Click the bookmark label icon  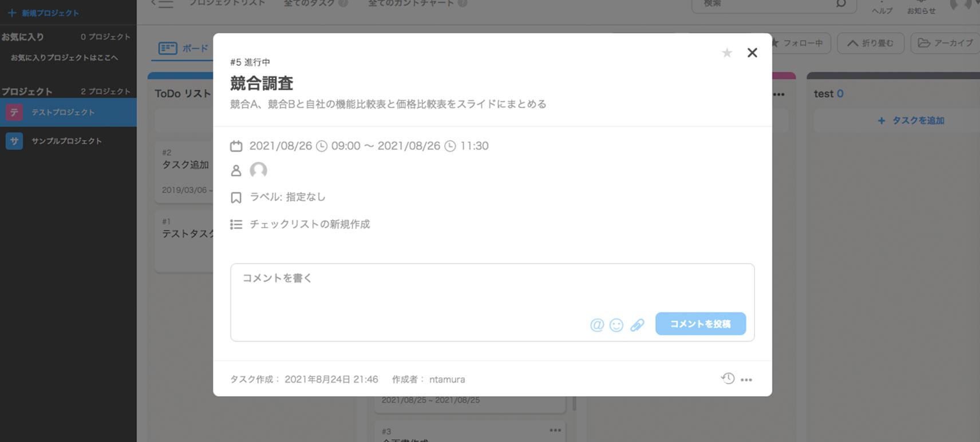[x=236, y=198]
